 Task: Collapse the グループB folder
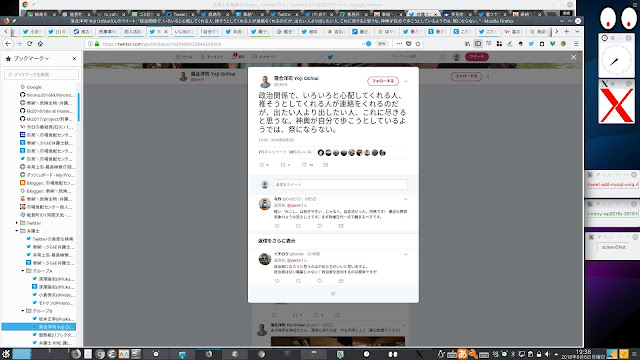click(x=23, y=311)
